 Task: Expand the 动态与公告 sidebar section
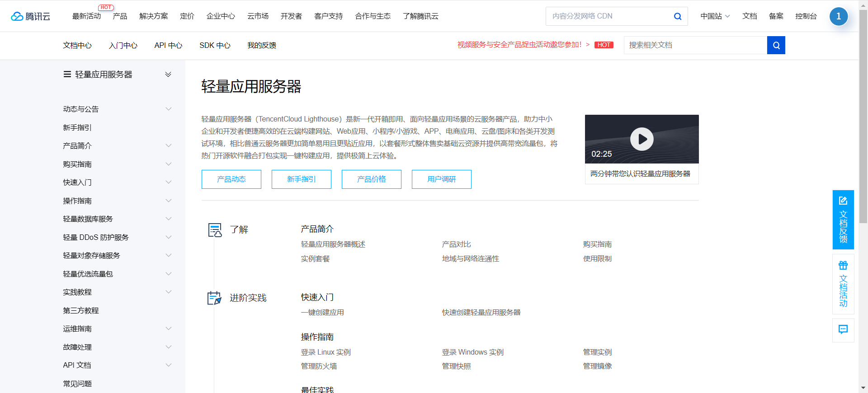[168, 109]
